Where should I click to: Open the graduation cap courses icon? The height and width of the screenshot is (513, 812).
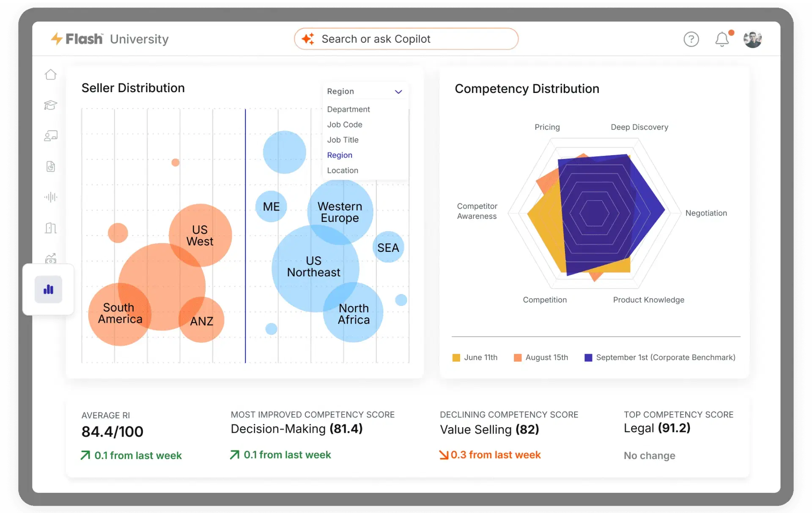tap(51, 105)
